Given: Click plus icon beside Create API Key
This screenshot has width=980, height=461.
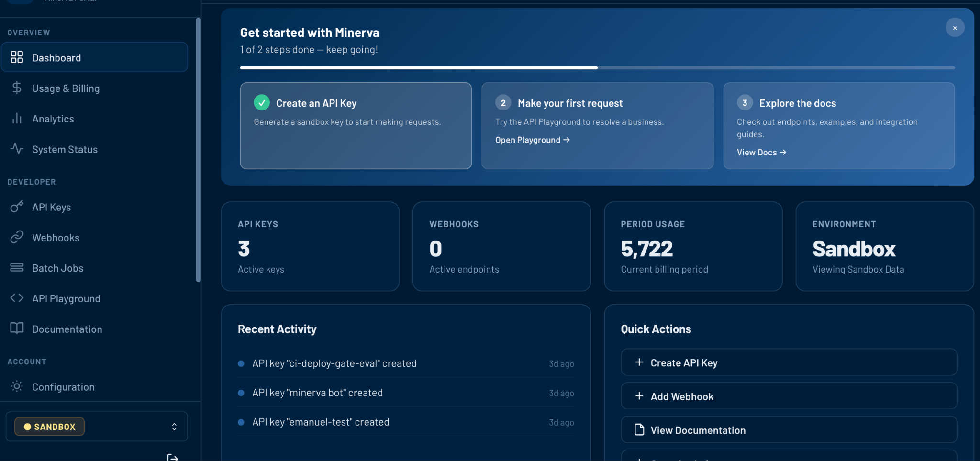Looking at the screenshot, I should coord(639,362).
